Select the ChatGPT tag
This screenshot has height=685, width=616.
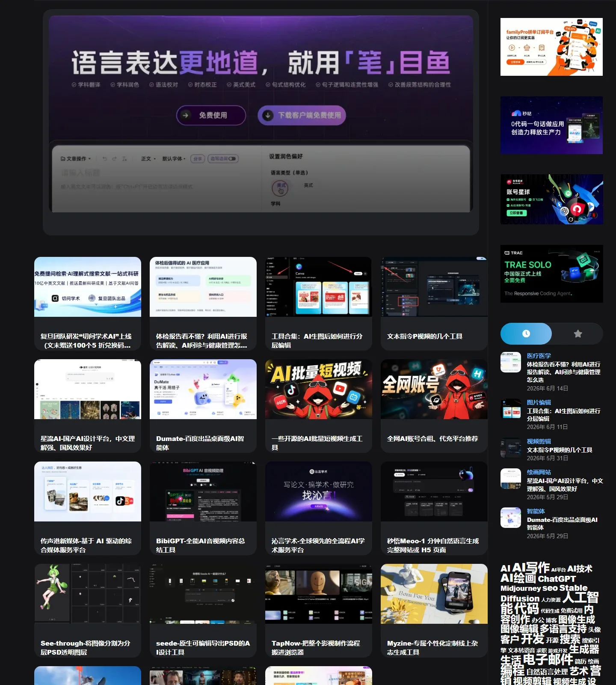[x=557, y=579]
